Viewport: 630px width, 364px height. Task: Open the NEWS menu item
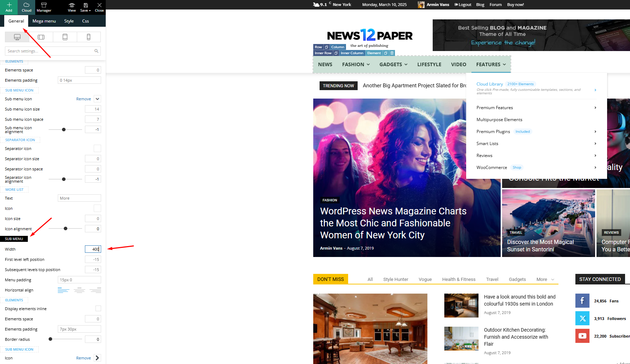325,64
